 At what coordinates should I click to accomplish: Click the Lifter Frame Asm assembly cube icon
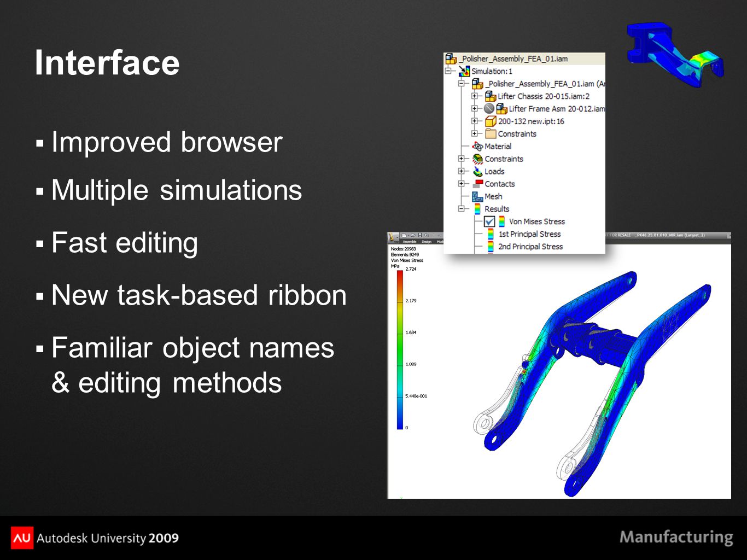[x=501, y=109]
